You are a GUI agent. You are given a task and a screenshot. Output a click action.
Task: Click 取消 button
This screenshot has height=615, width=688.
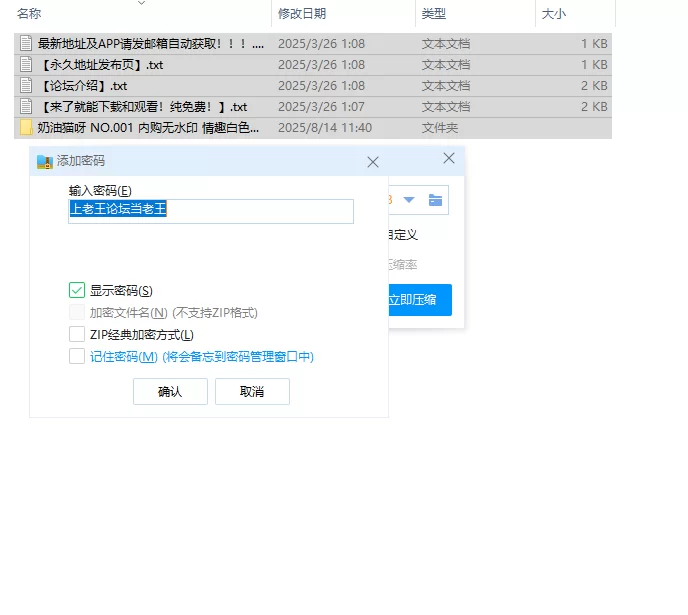(x=252, y=391)
